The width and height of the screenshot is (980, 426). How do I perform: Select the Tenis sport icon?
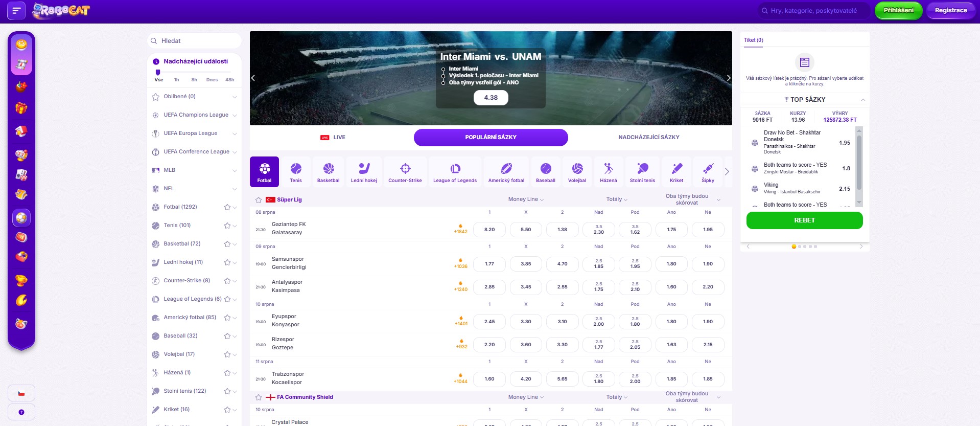coord(296,172)
